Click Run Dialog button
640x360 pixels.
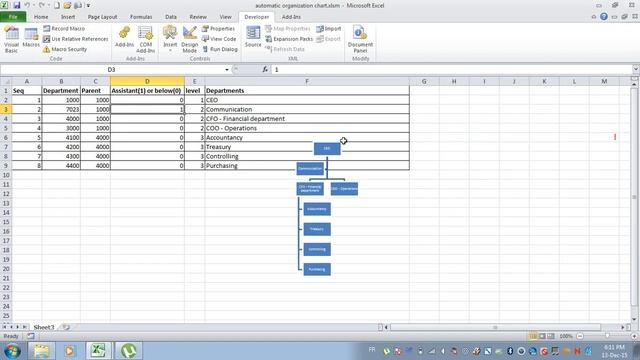click(x=220, y=49)
